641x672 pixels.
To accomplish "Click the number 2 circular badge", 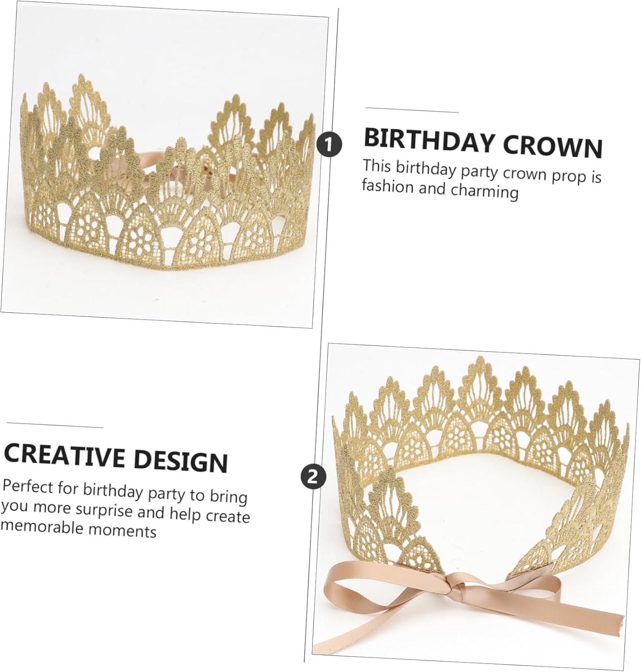I will pos(313,476).
